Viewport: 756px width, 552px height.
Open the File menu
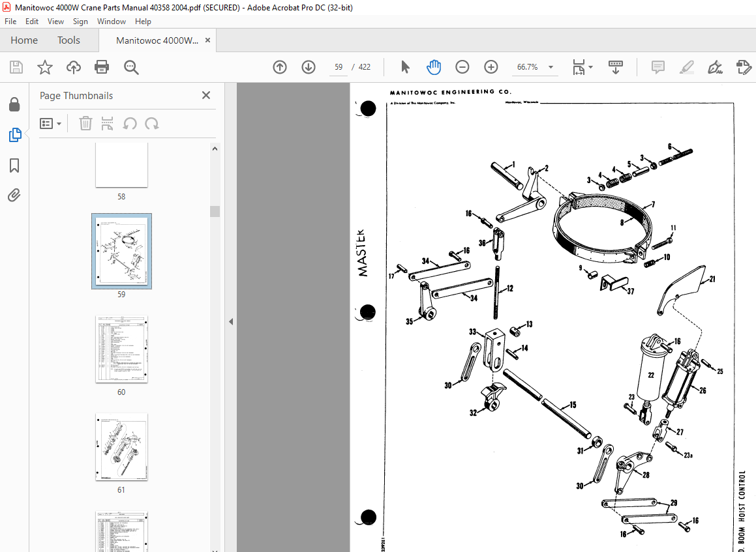pyautogui.click(x=10, y=22)
